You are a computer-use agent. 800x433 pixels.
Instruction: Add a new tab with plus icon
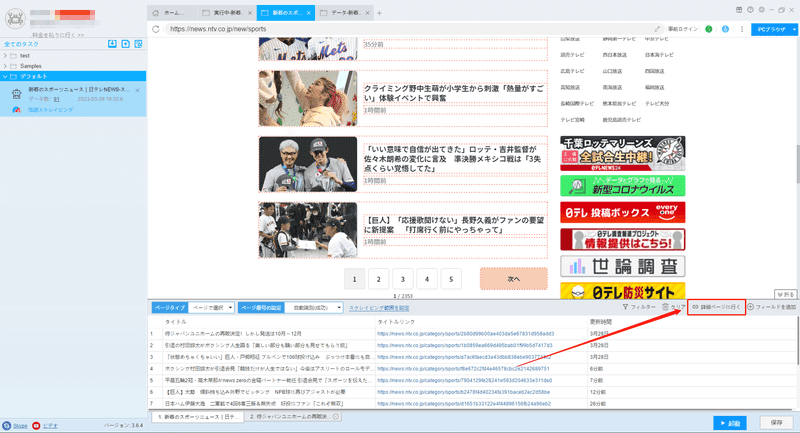pos(379,13)
